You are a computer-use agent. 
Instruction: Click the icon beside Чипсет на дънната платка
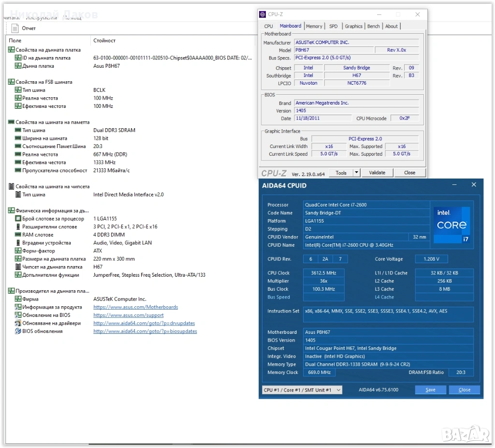tap(18, 267)
